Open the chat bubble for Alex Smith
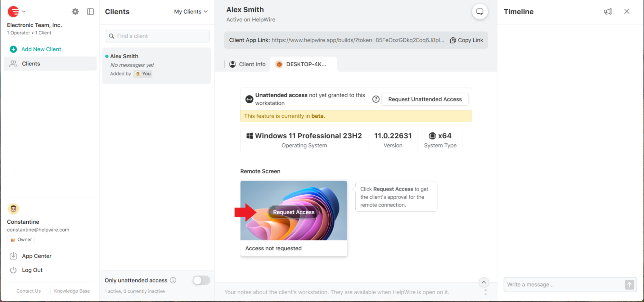Viewport: 644px width, 302px height. pyautogui.click(x=480, y=11)
